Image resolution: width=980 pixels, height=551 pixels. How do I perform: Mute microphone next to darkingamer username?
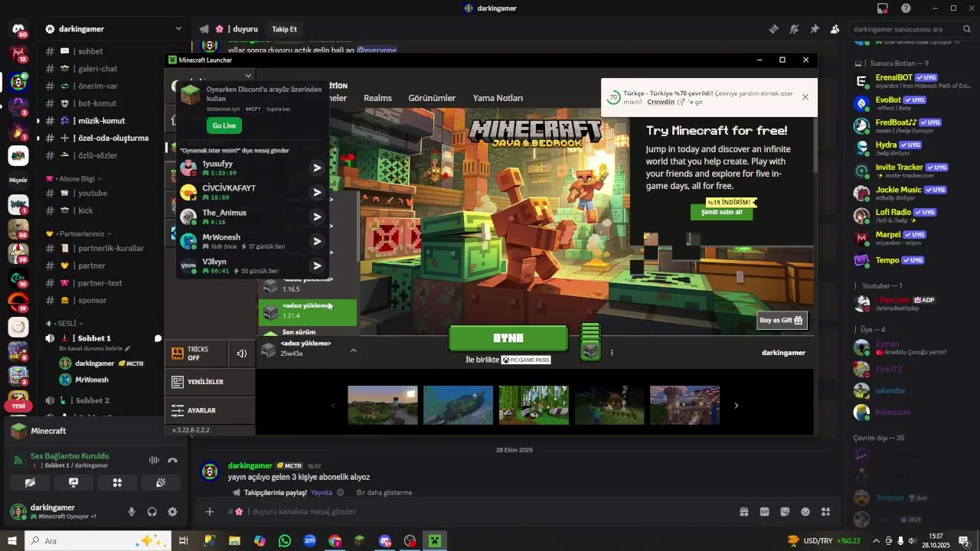point(132,512)
